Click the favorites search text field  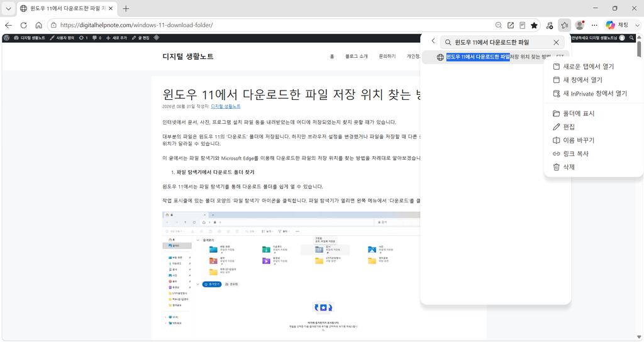502,42
